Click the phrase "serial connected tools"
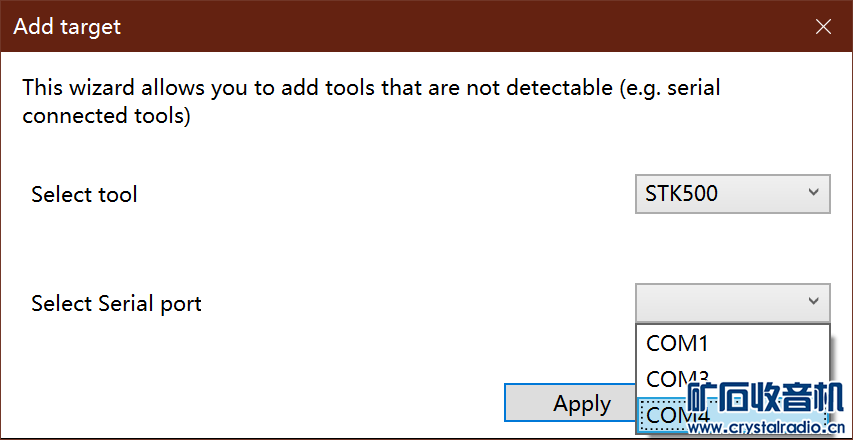 tap(106, 116)
